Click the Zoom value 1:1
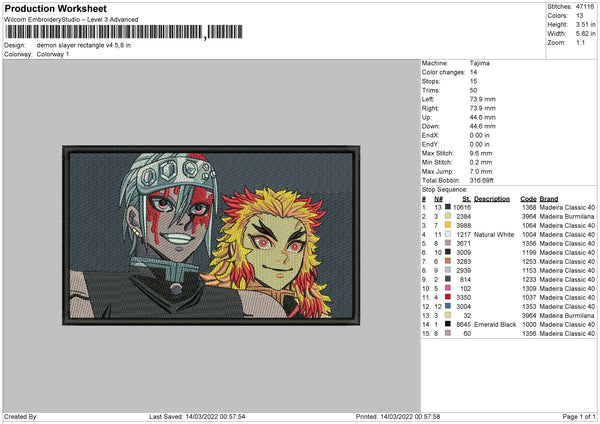This screenshot has width=600, height=424. (x=580, y=42)
